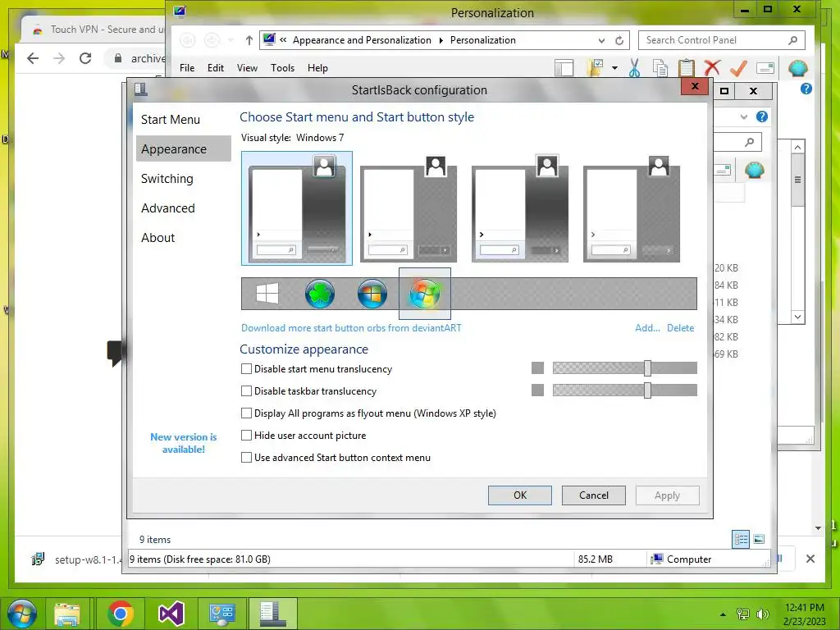840x630 pixels.
Task: Check Display All programs as flyout menu
Action: (246, 413)
